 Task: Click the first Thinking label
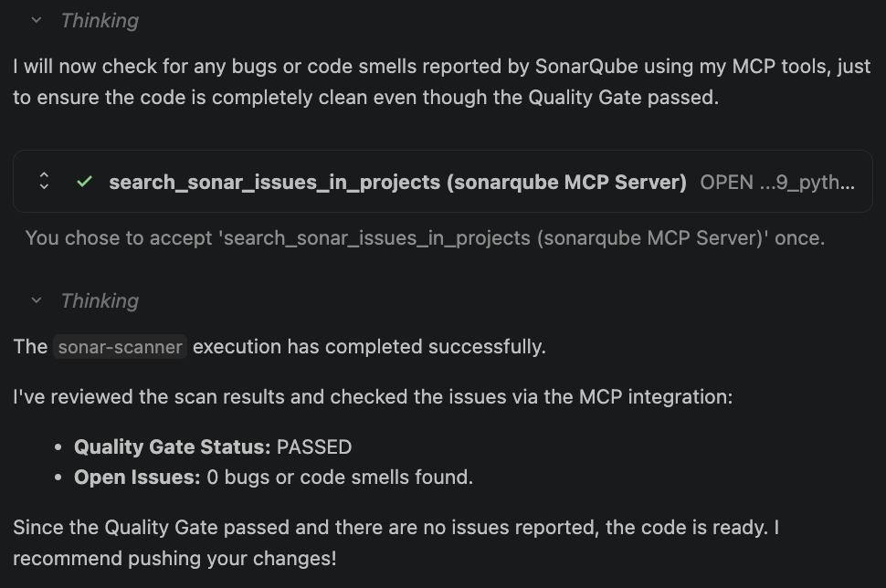pos(100,20)
